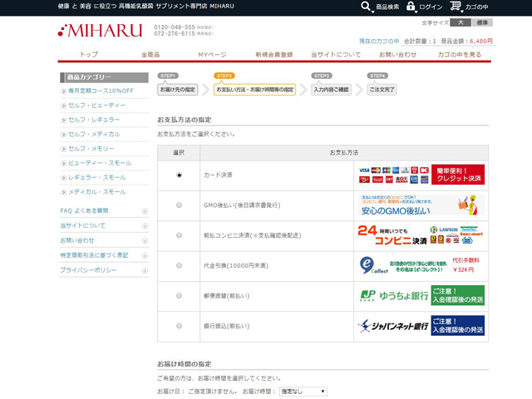The image size is (532, 399).
Task: Open the セルフ・ビューティー category link
Action: click(x=96, y=106)
